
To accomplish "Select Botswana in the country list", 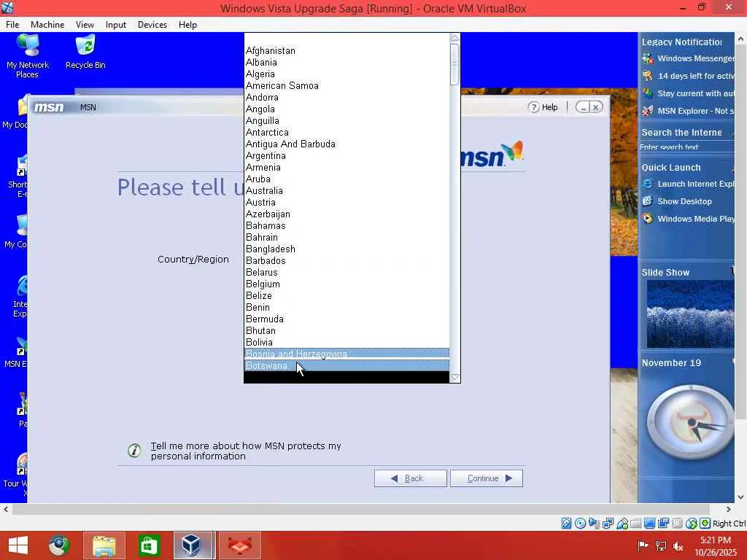I will click(x=347, y=366).
